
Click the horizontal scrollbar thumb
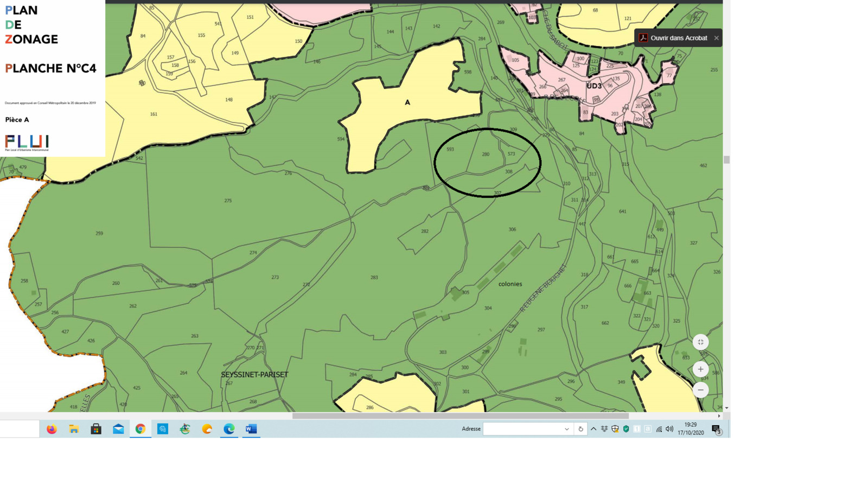click(460, 416)
